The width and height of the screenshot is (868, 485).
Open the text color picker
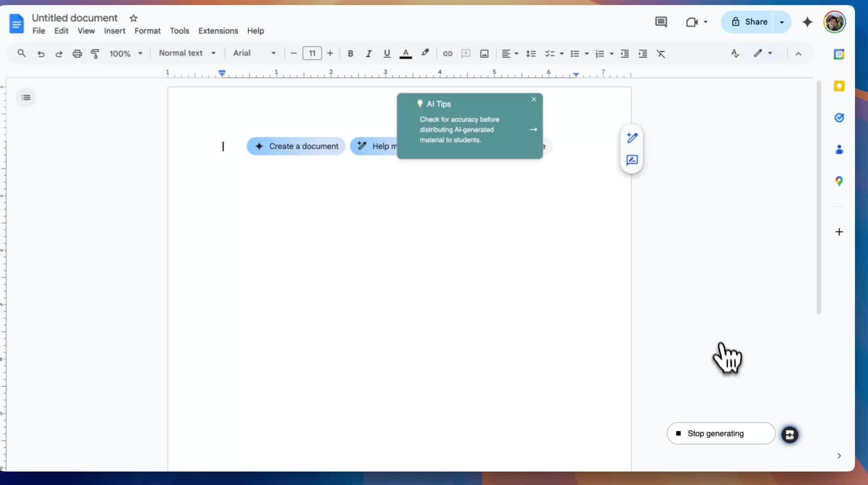(x=406, y=54)
